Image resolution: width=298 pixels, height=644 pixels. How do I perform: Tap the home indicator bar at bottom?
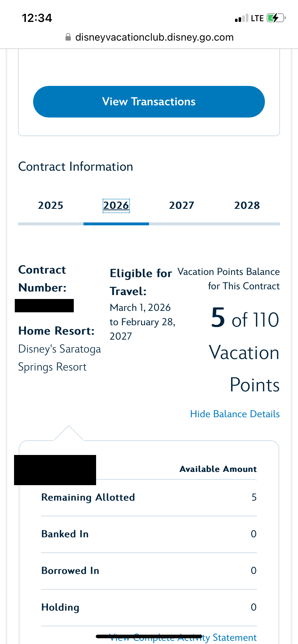coord(149,636)
